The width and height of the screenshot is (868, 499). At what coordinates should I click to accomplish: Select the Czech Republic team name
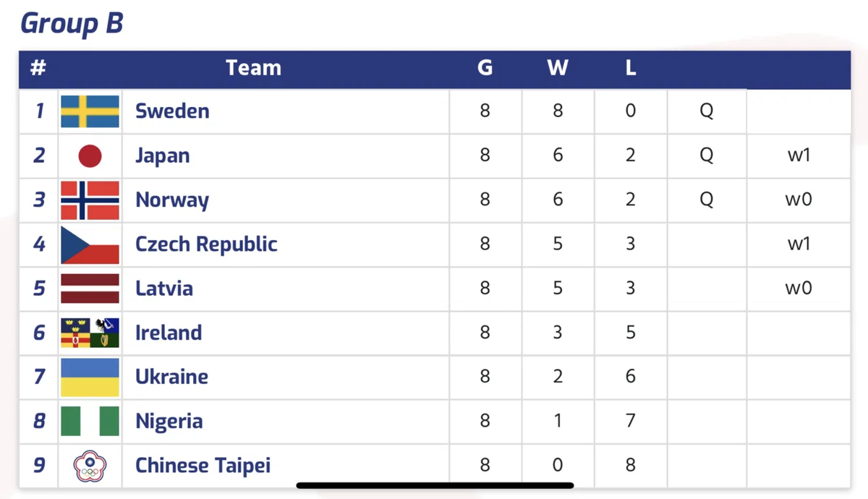[206, 244]
